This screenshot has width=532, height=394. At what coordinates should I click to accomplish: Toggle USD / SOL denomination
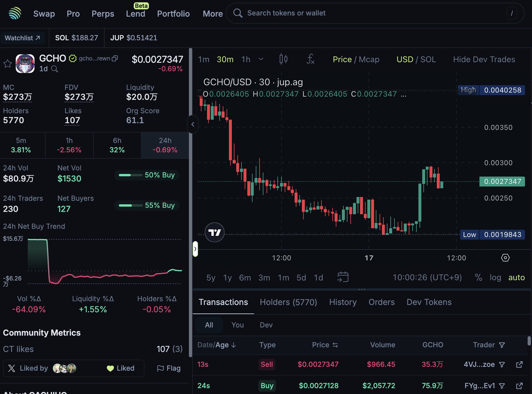click(416, 59)
